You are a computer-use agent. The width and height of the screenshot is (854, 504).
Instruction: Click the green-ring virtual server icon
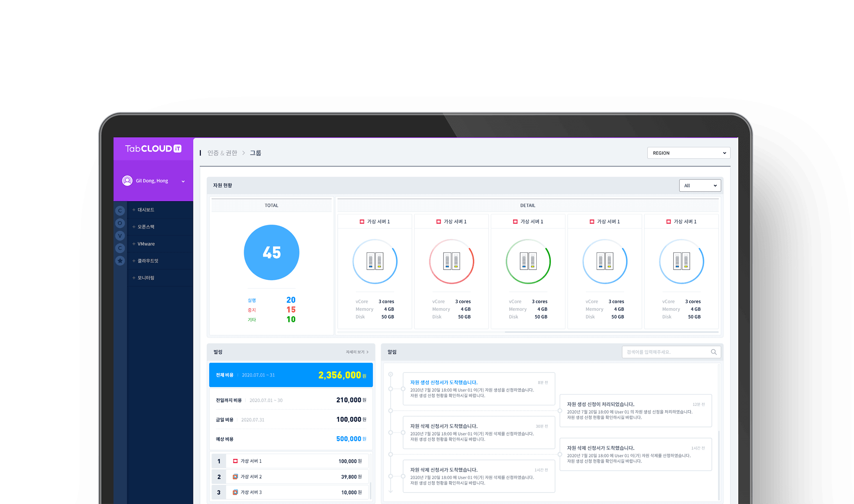click(528, 262)
